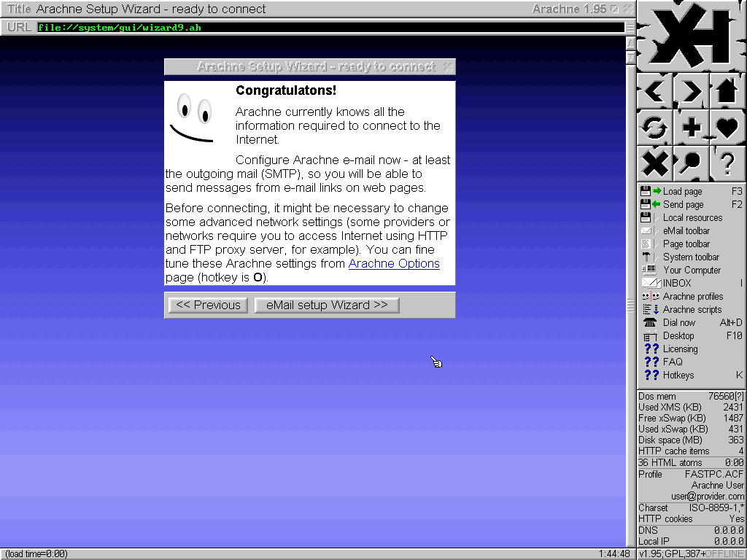Click the Licensing question marks icon
The width and height of the screenshot is (747, 560).
(651, 349)
